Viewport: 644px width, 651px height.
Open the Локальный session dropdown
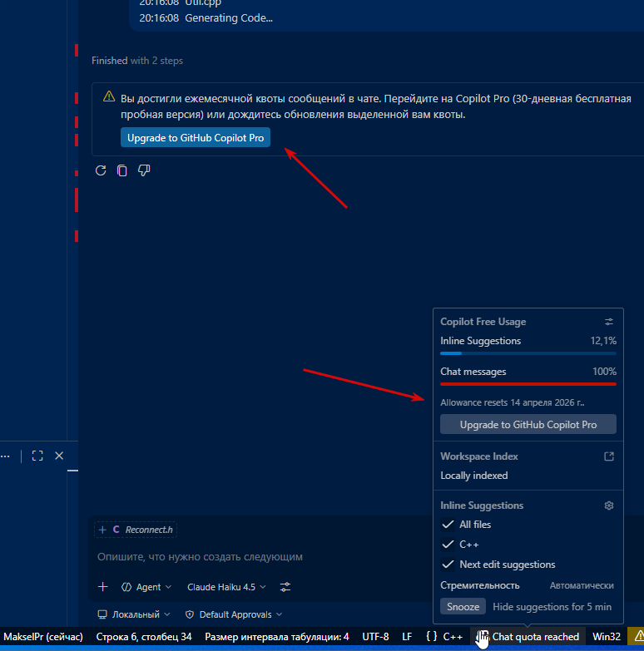[134, 614]
